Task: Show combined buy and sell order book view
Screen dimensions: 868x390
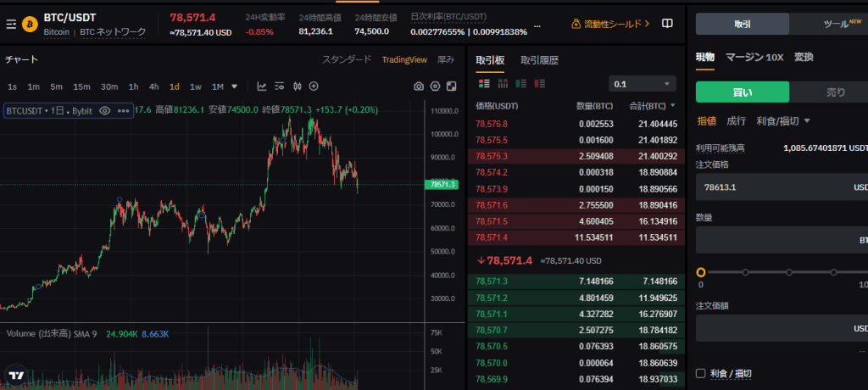Action: tap(484, 84)
